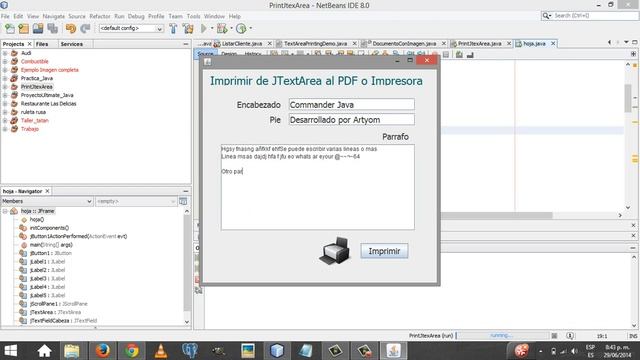The width and height of the screenshot is (640, 360).
Task: Click the Source view button
Action: [x=205, y=54]
